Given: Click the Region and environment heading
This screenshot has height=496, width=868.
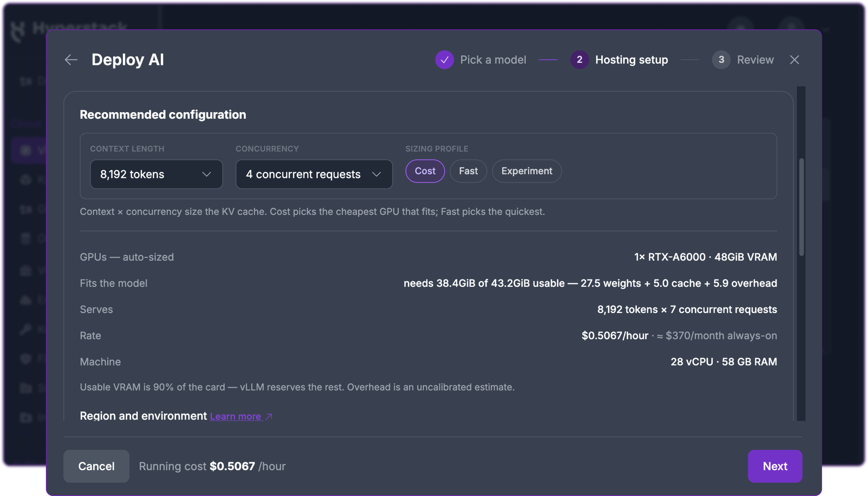Looking at the screenshot, I should coord(143,416).
